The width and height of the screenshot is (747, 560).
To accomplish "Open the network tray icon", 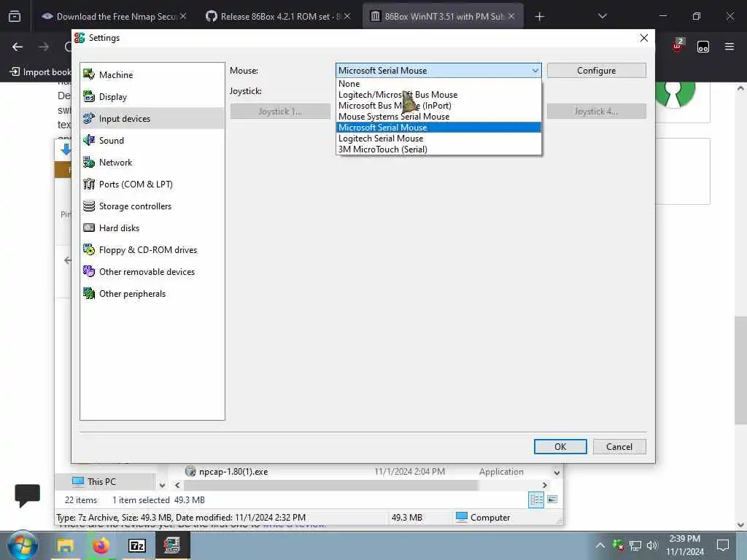I will (635, 545).
